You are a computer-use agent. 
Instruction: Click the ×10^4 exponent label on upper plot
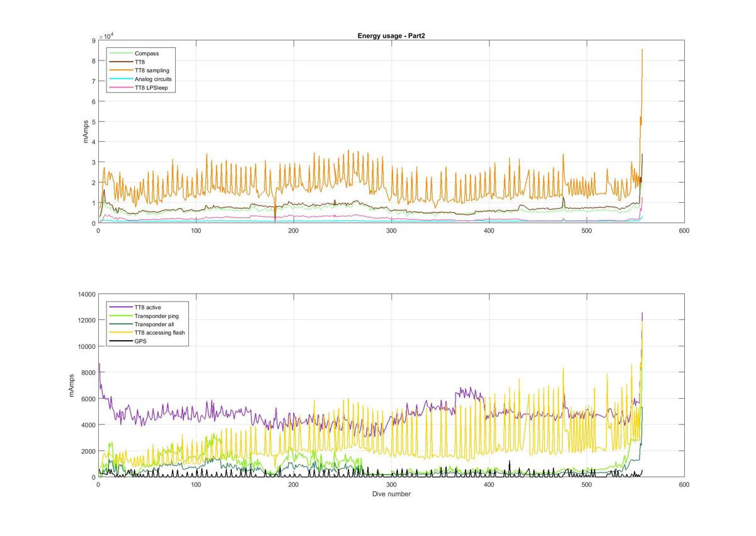106,37
